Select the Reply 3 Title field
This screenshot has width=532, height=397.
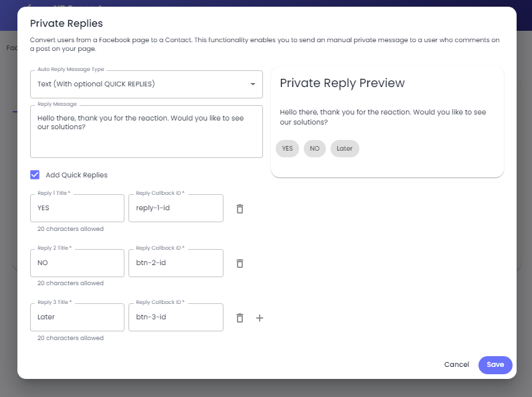click(x=78, y=317)
